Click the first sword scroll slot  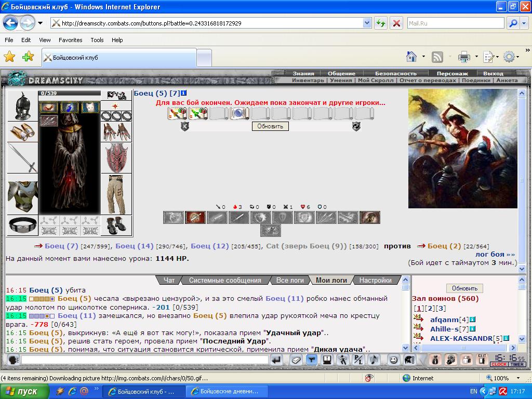[x=177, y=113]
